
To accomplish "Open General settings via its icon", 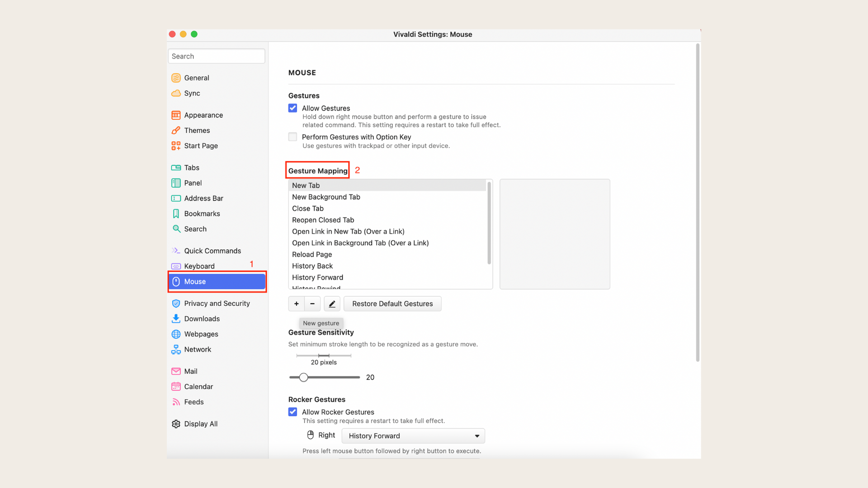I will coord(176,78).
